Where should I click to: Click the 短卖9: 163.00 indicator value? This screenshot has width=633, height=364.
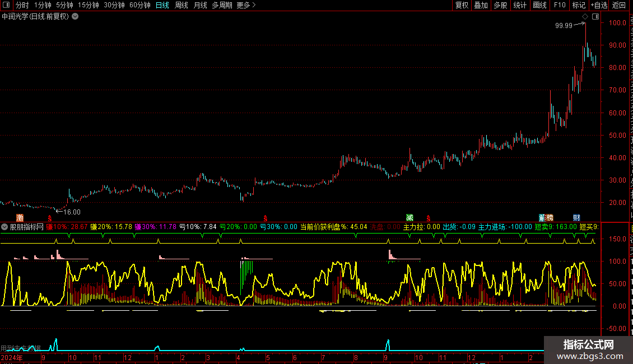click(x=556, y=227)
